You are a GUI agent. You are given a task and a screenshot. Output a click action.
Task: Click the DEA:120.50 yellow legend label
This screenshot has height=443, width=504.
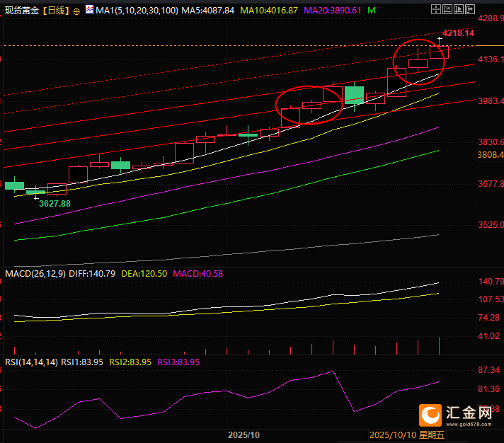144,273
